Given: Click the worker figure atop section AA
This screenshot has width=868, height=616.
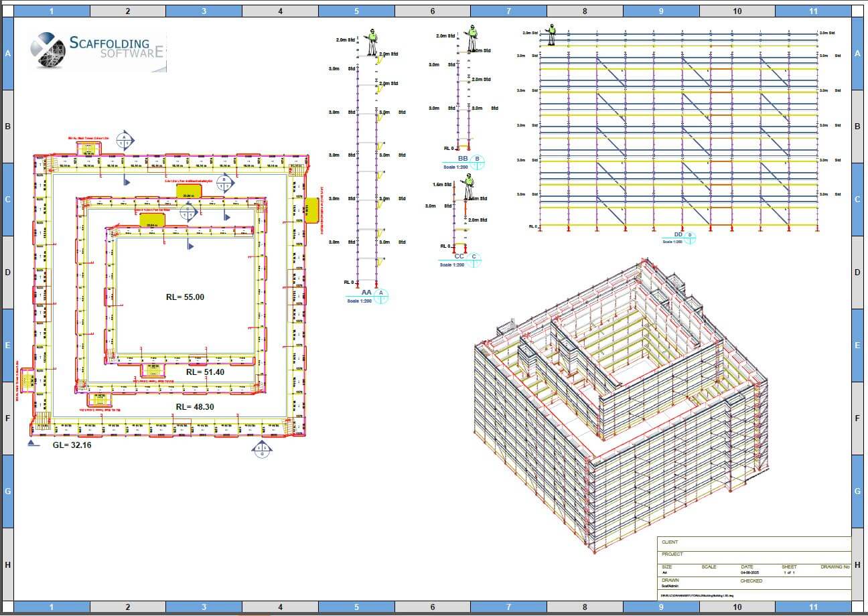Looking at the screenshot, I should pos(370,42).
